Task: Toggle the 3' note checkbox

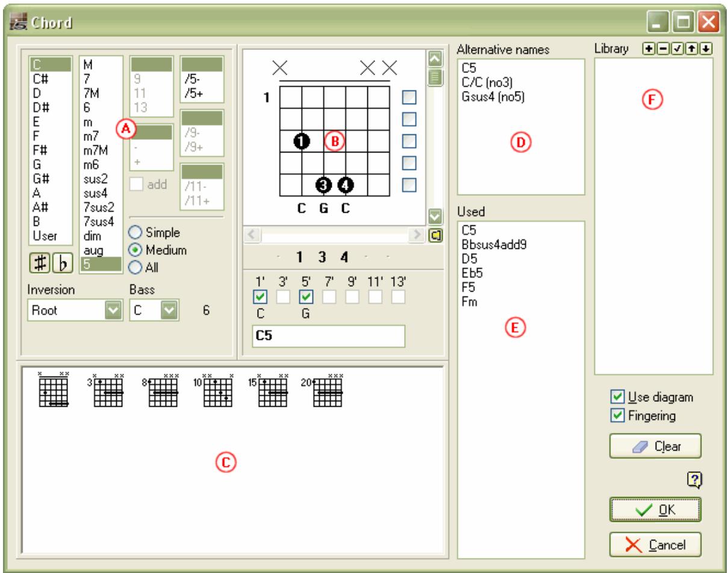Action: 284,296
